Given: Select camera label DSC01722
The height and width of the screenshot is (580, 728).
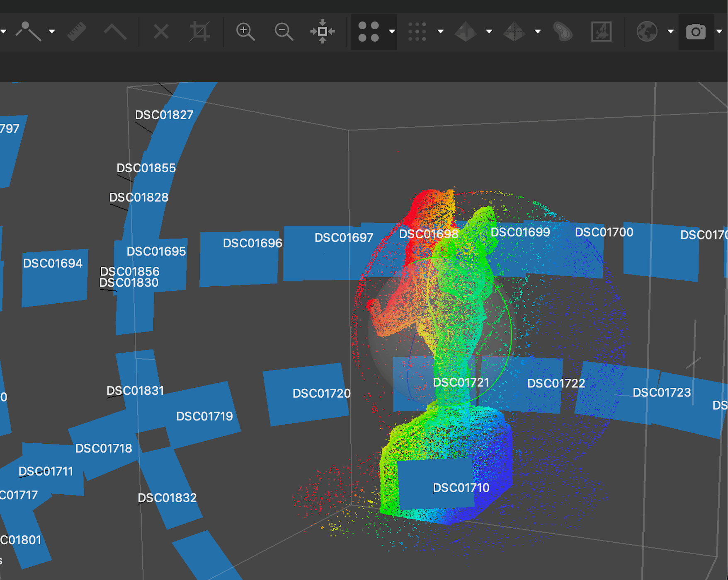Looking at the screenshot, I should point(556,383).
